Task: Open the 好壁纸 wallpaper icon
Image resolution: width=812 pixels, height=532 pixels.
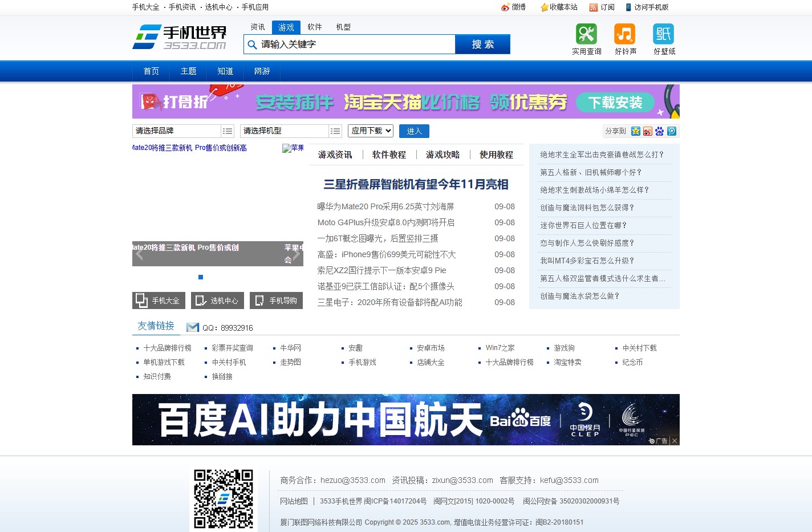Action: click(664, 34)
